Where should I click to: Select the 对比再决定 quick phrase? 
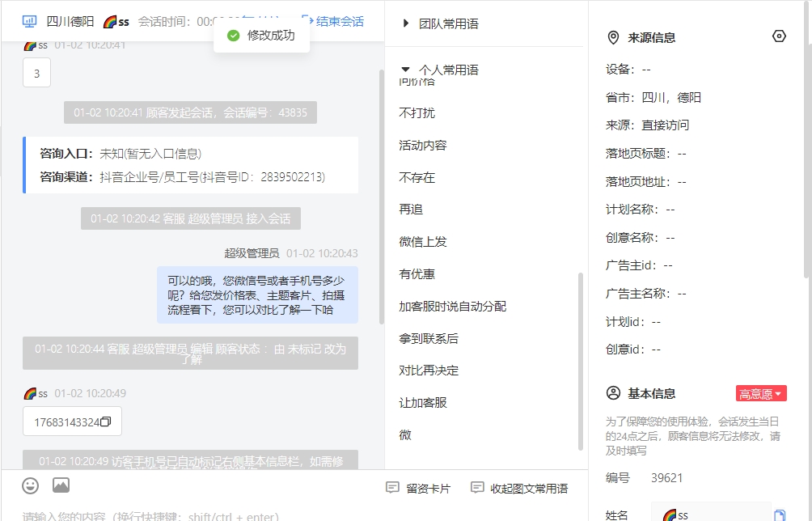point(429,371)
